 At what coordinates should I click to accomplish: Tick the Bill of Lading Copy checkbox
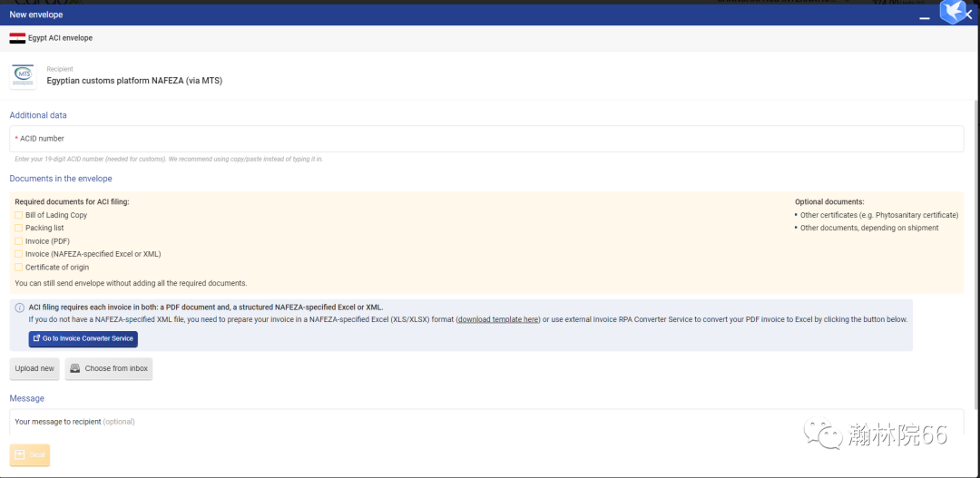tap(19, 215)
